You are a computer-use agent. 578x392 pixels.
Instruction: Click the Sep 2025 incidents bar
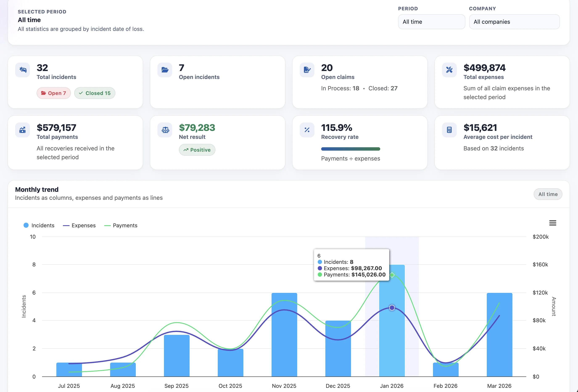point(177,356)
